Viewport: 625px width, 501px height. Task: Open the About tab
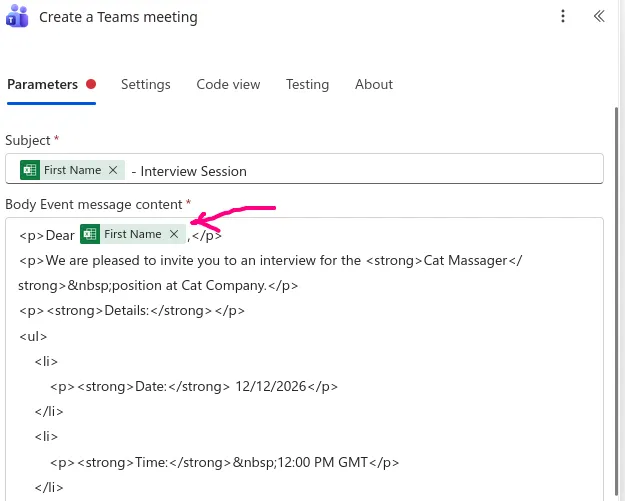[374, 84]
